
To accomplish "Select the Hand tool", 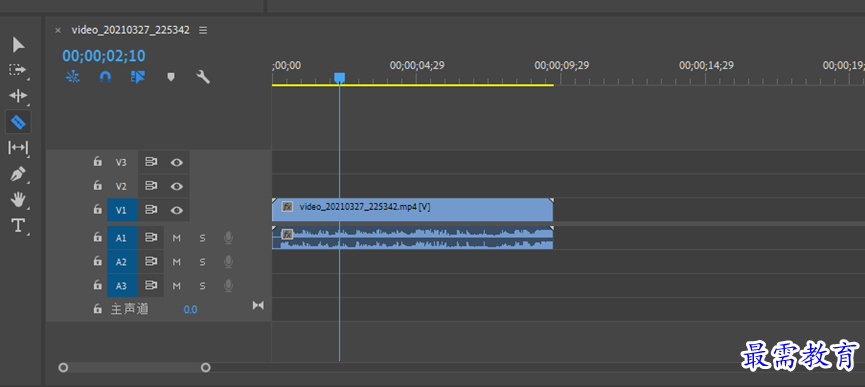I will pos(18,200).
